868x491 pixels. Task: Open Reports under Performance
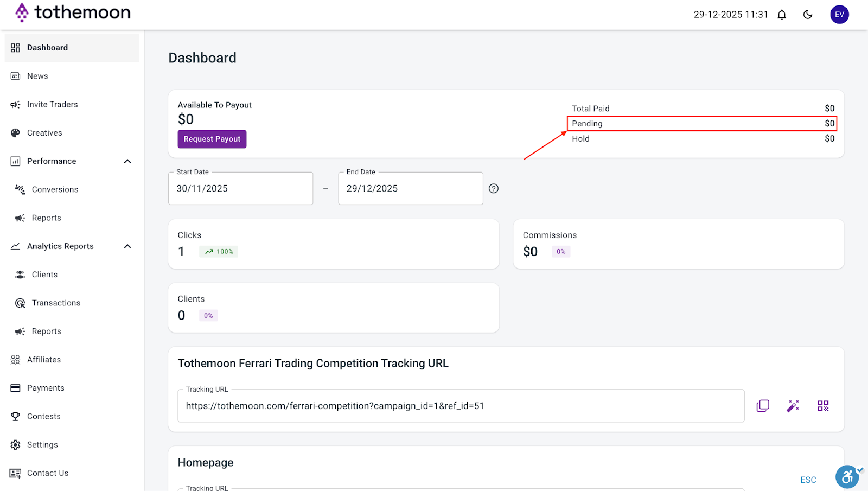tap(72, 218)
